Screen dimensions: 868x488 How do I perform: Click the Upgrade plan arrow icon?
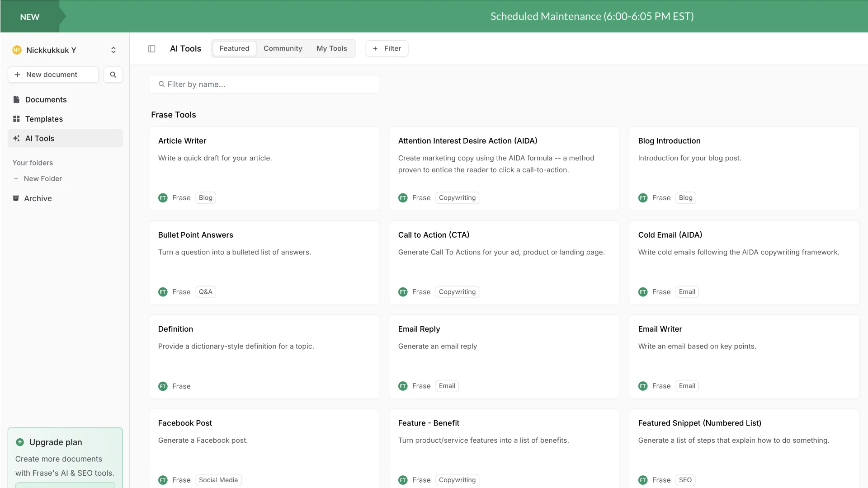click(x=20, y=442)
